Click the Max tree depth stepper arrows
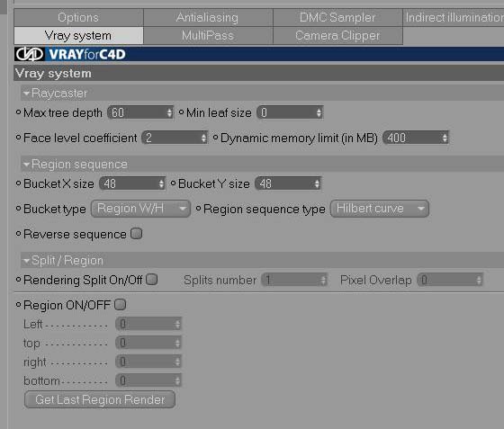504x429 pixels. [x=169, y=112]
